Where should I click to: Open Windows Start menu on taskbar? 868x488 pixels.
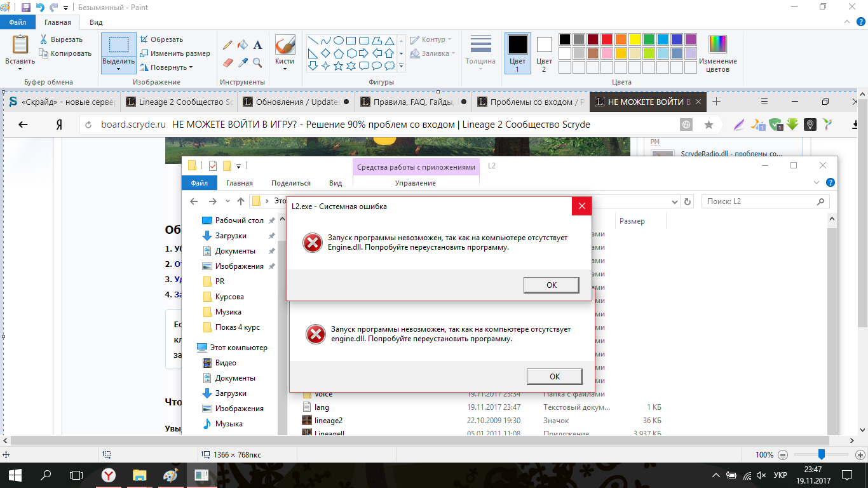pyautogui.click(x=15, y=475)
